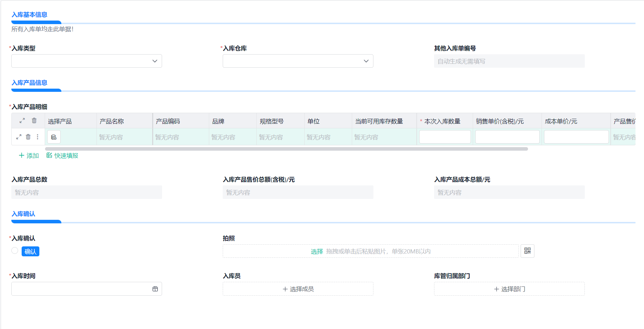The width and height of the screenshot is (644, 329).
Task: Click 选择成员 to pick 入库员
Action: [298, 289]
